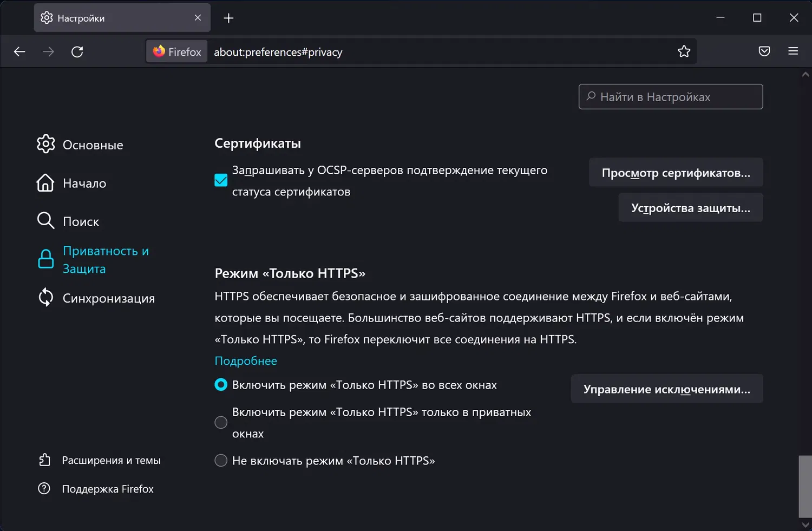Screen dimensions: 812x531
Task: Click the vertical scrollbar thumb
Action: click(805, 486)
